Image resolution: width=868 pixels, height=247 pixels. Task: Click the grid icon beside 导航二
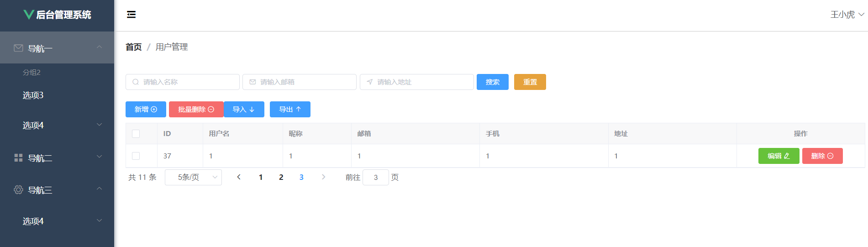18,158
